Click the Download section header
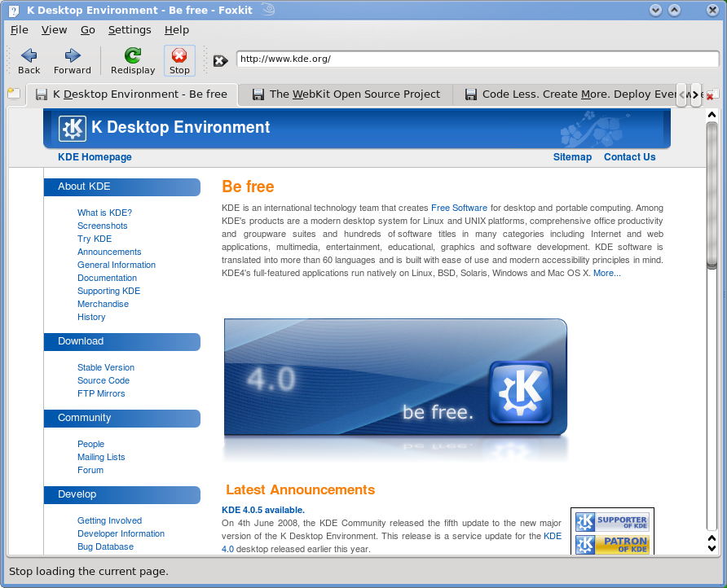This screenshot has height=588, width=727. click(122, 341)
